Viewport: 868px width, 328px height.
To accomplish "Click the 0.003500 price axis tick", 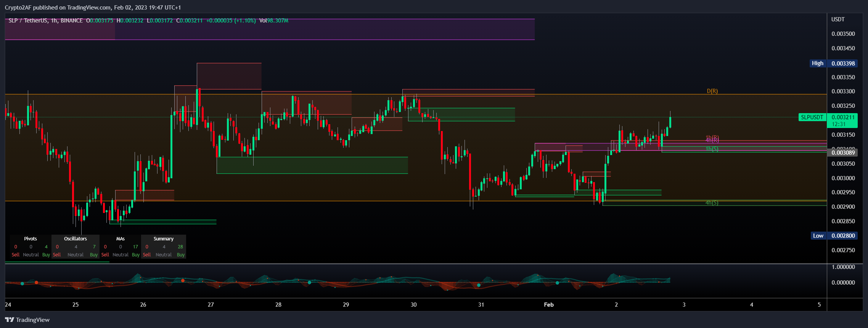I will point(843,34).
